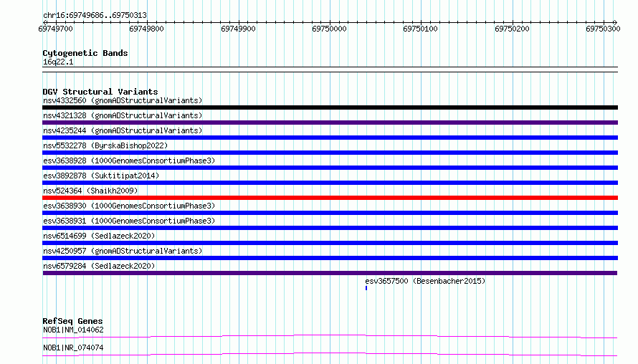Click the 16q22.1 band label
This screenshot has width=638, height=364.
pyautogui.click(x=58, y=62)
